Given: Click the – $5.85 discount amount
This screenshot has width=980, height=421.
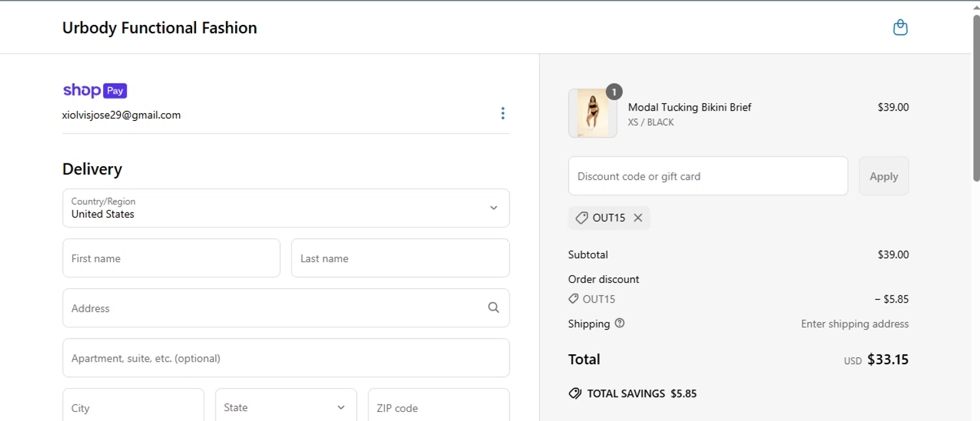Looking at the screenshot, I should click(892, 299).
